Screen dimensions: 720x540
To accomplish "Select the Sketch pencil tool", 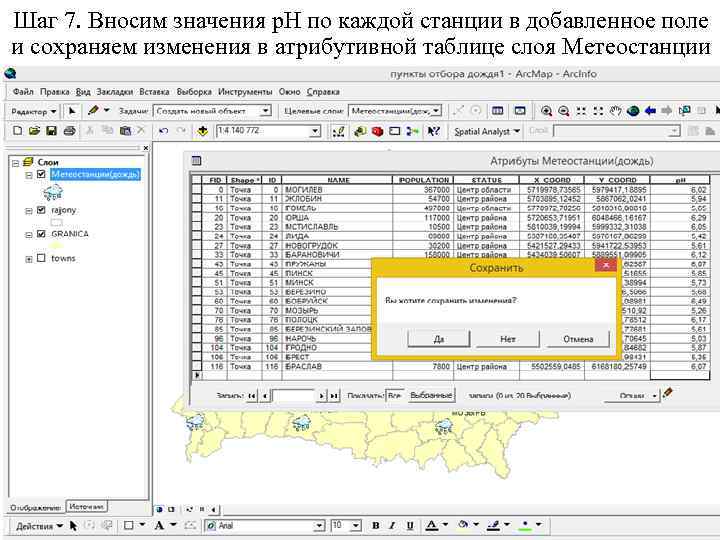I will tap(93, 111).
